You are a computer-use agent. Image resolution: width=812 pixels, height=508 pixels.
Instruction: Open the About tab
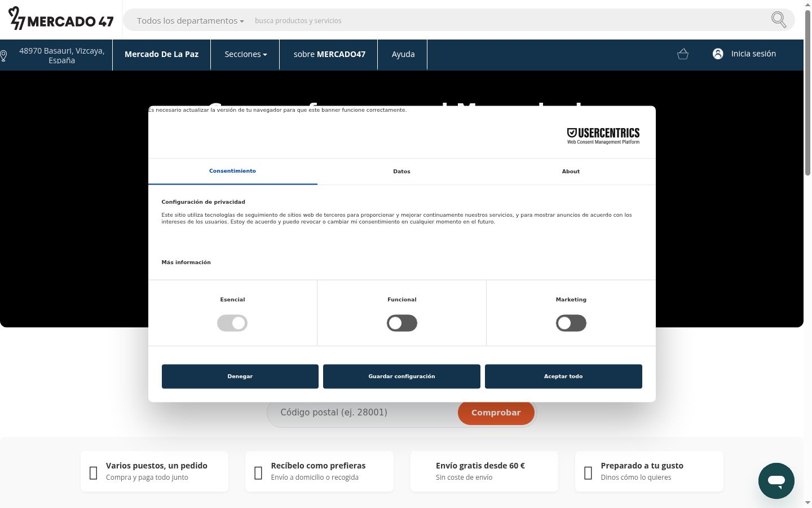pyautogui.click(x=571, y=172)
